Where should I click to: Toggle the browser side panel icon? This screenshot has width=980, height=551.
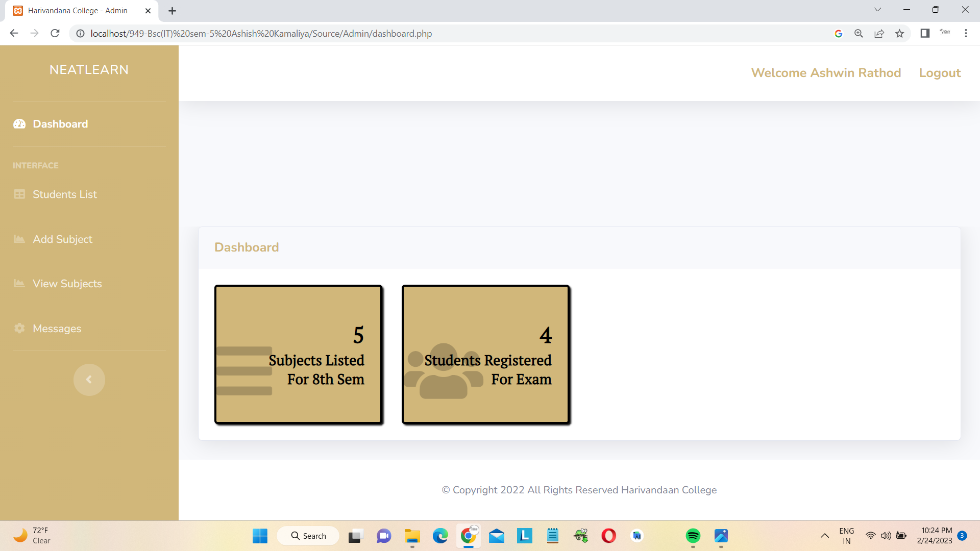click(924, 33)
